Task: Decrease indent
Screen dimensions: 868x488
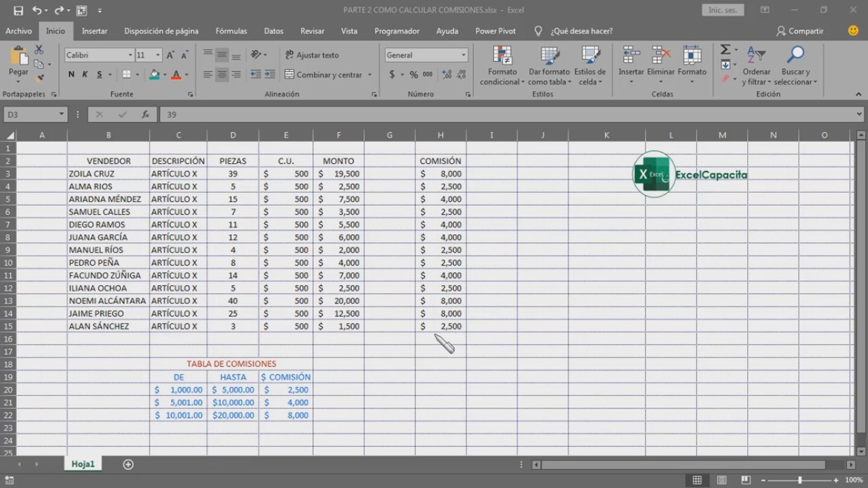Action: click(256, 75)
